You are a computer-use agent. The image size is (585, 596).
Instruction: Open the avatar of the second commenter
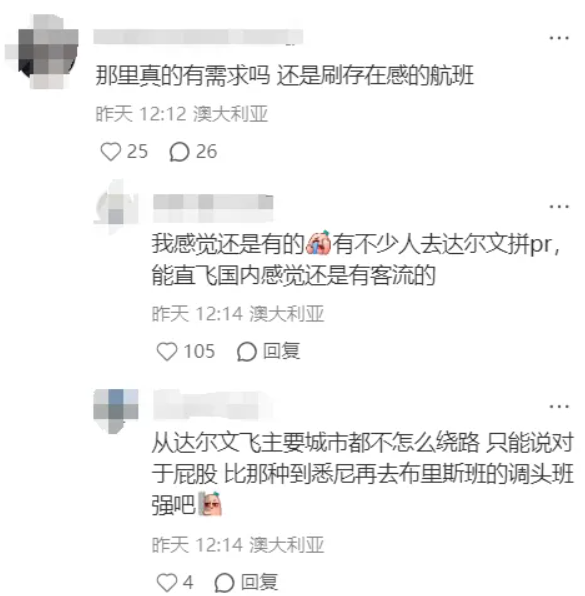tap(116, 206)
